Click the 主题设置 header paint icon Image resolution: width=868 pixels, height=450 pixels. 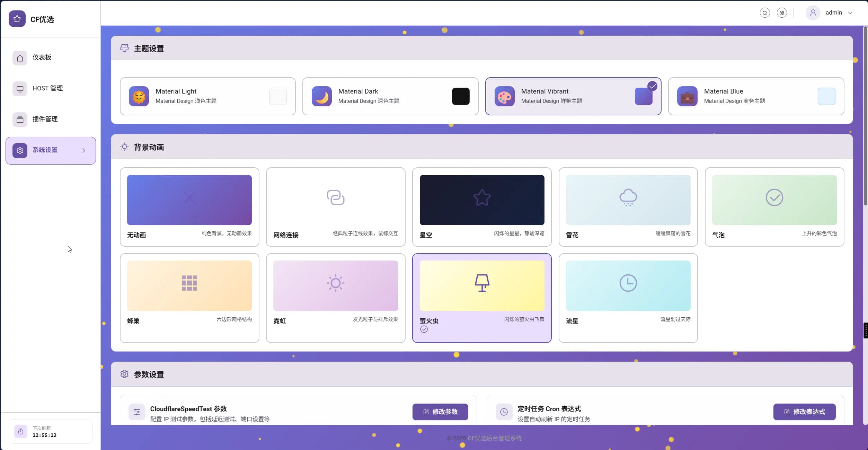click(124, 48)
